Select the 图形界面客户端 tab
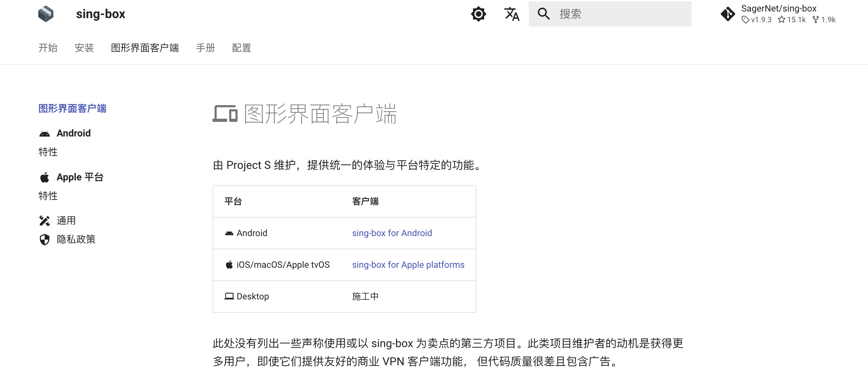The height and width of the screenshot is (383, 868). [x=145, y=48]
